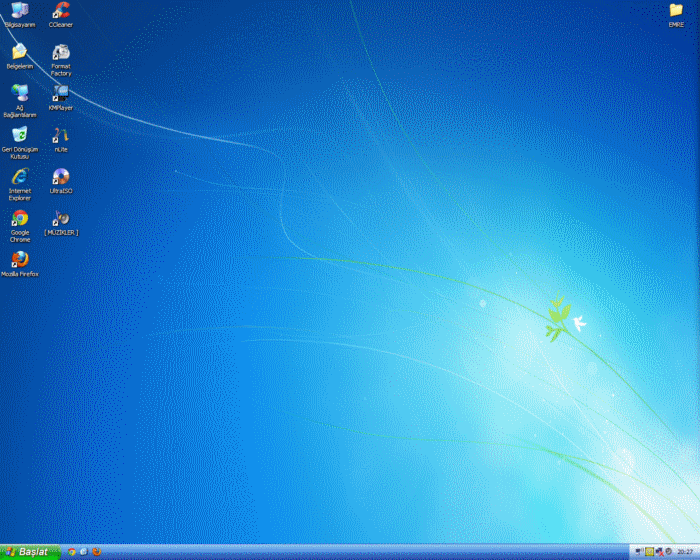Viewport: 700px width, 560px height.
Task: Click the nLite desktop shortcut
Action: click(x=61, y=135)
